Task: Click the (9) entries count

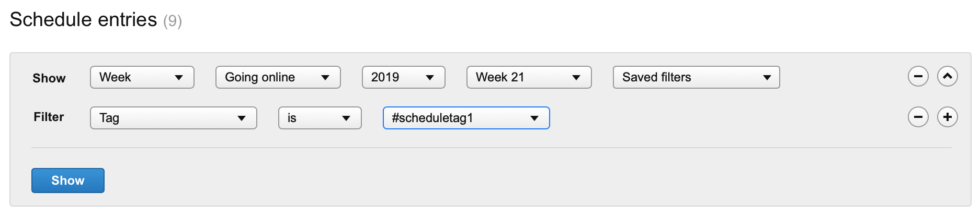Action: pos(173,21)
